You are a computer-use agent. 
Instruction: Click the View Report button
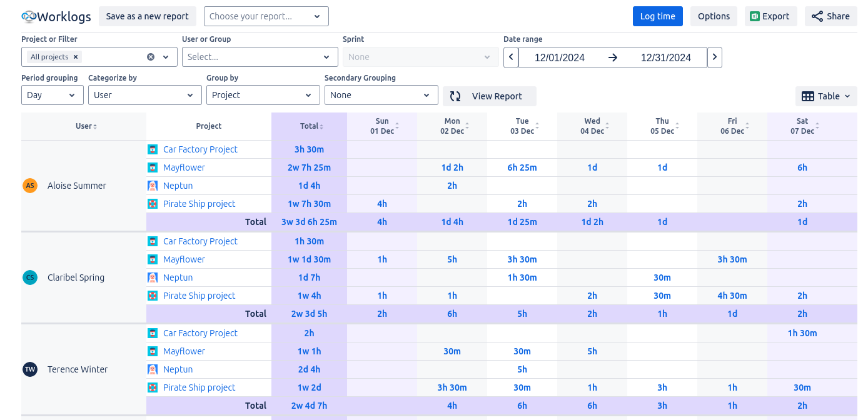490,96
